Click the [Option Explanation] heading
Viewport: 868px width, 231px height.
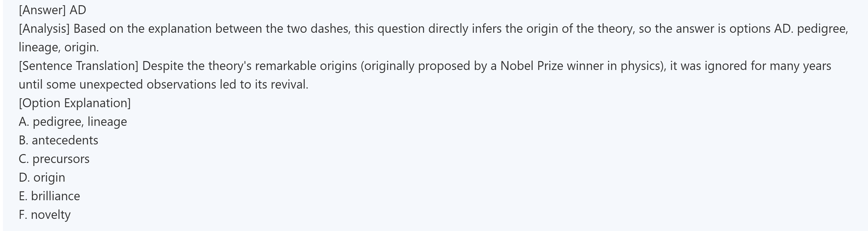coord(75,103)
